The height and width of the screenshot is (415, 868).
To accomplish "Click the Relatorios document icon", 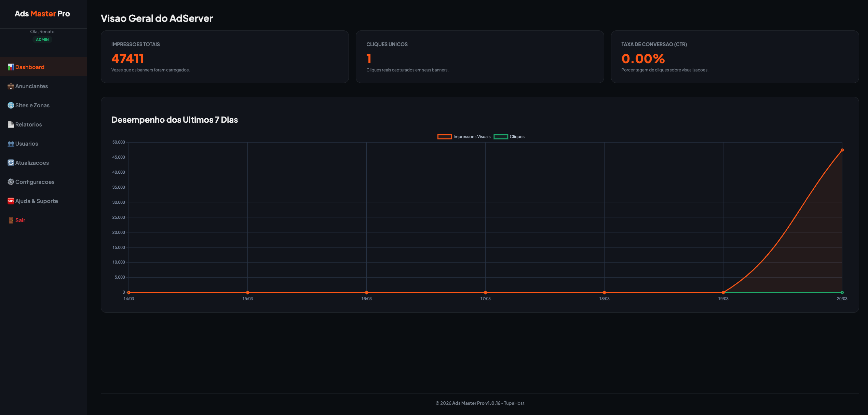I will coord(11,124).
